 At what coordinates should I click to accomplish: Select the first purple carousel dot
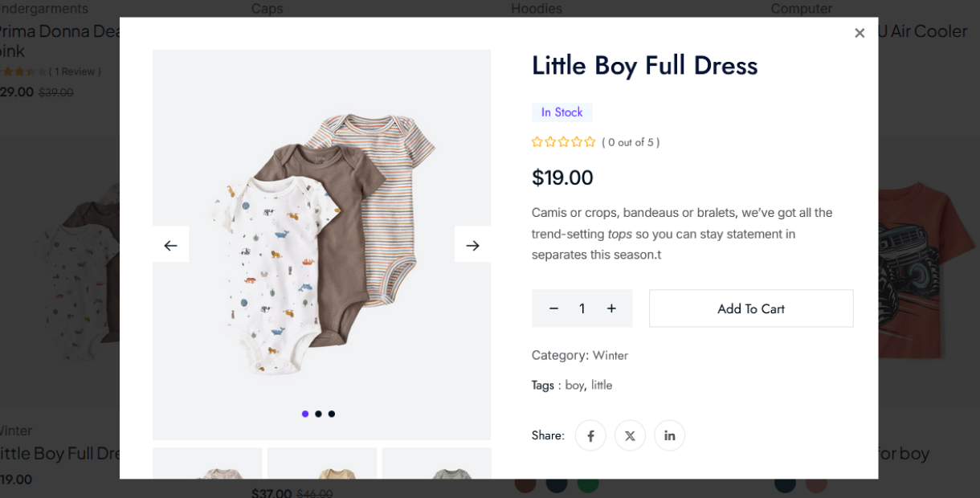coord(305,414)
